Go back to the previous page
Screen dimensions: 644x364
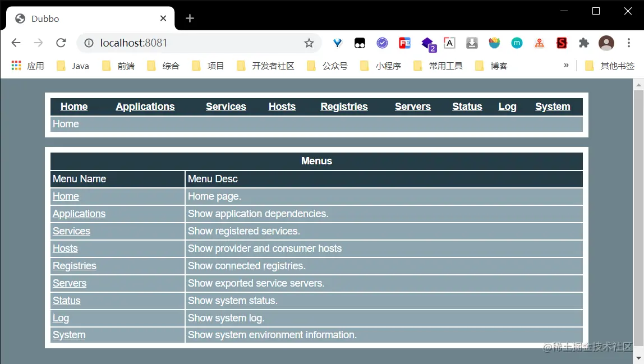[x=16, y=43]
